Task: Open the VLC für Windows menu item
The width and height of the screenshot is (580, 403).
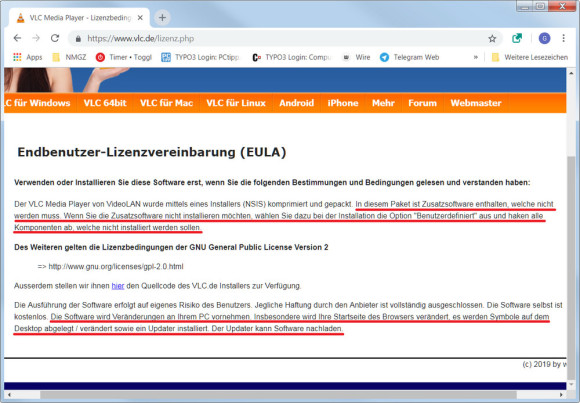Action: click(37, 103)
